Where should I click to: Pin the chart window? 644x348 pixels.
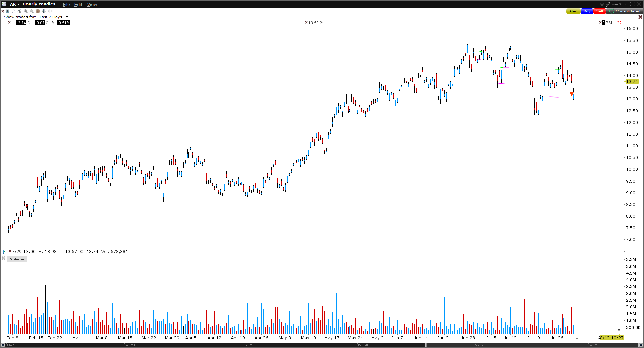[615, 4]
